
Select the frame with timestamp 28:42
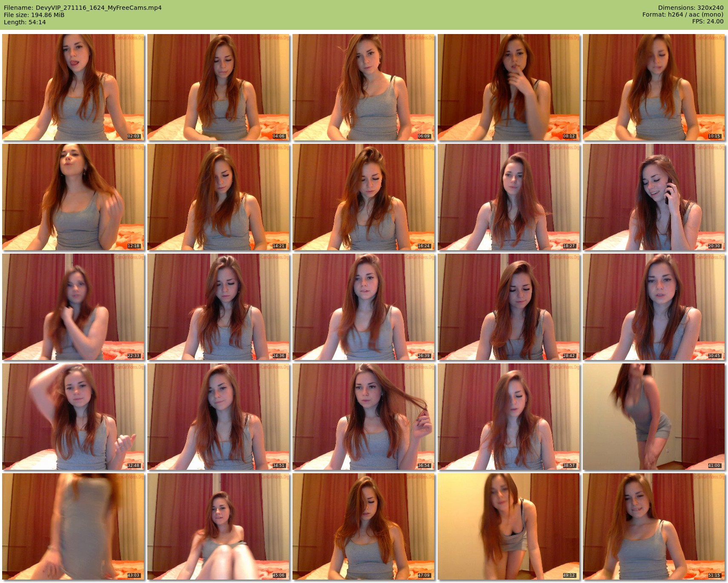pyautogui.click(x=509, y=307)
